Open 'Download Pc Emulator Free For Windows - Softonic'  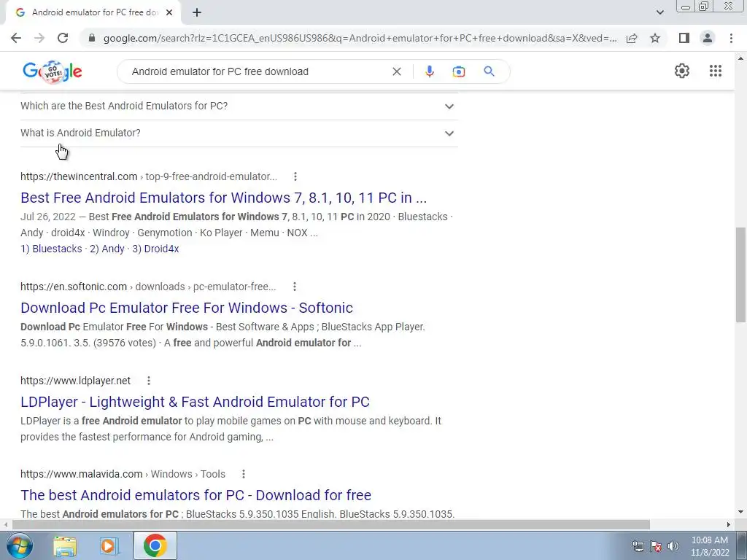tap(187, 308)
